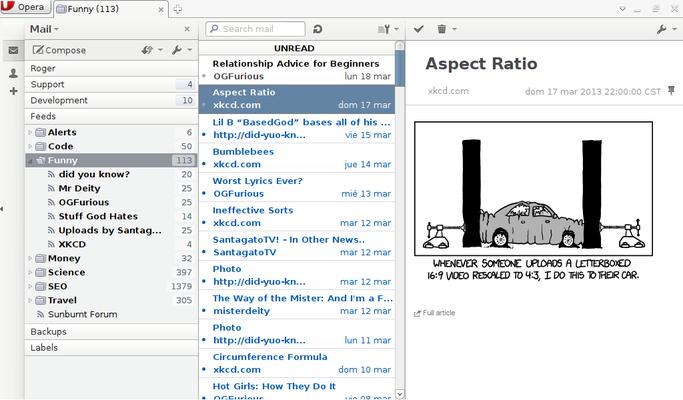Expand the SEO folder

point(30,286)
